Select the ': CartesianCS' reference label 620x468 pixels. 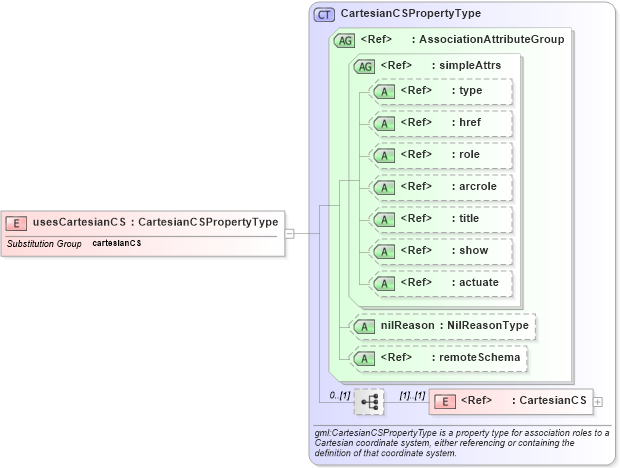pyautogui.click(x=549, y=401)
